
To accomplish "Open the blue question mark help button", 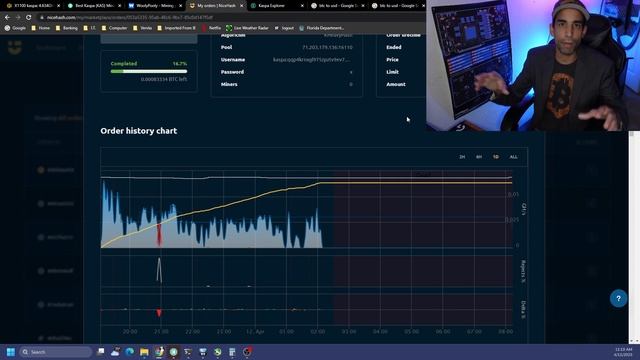I will click(618, 298).
